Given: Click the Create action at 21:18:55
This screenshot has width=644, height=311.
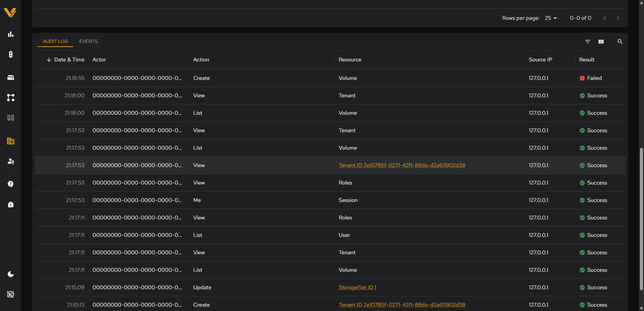Looking at the screenshot, I should (x=201, y=78).
